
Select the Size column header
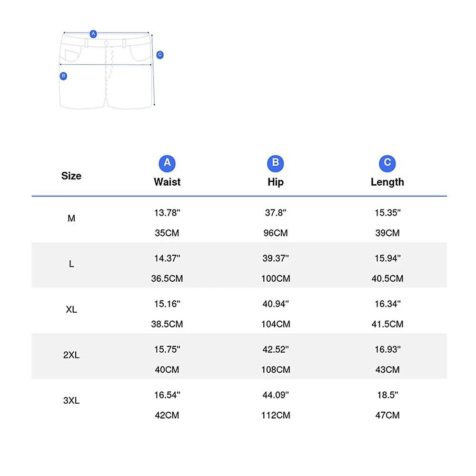click(x=71, y=176)
